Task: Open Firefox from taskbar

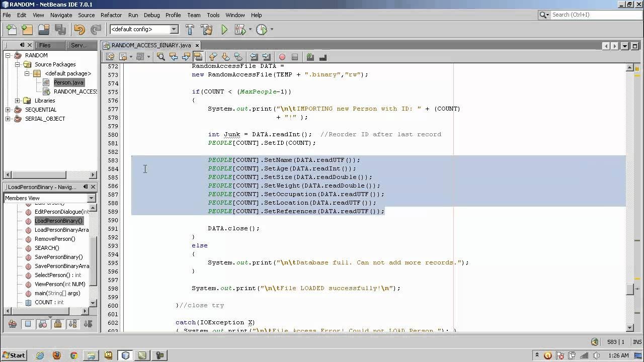Action: pos(56,355)
